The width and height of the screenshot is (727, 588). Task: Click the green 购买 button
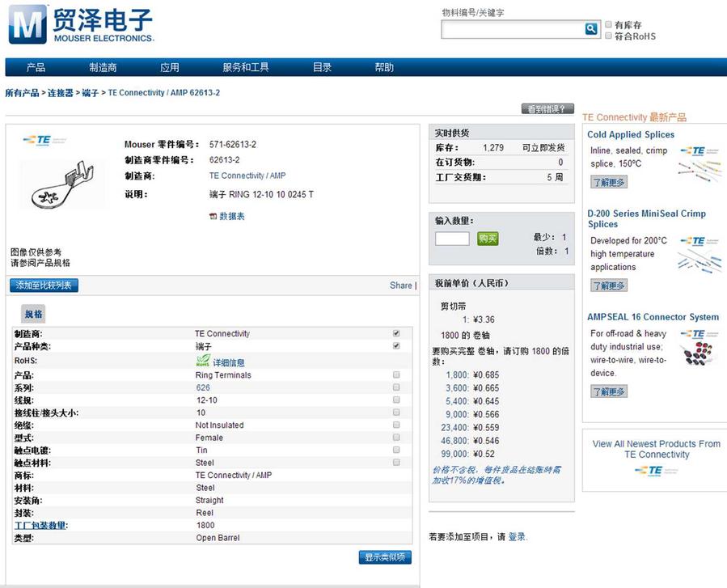click(x=488, y=239)
